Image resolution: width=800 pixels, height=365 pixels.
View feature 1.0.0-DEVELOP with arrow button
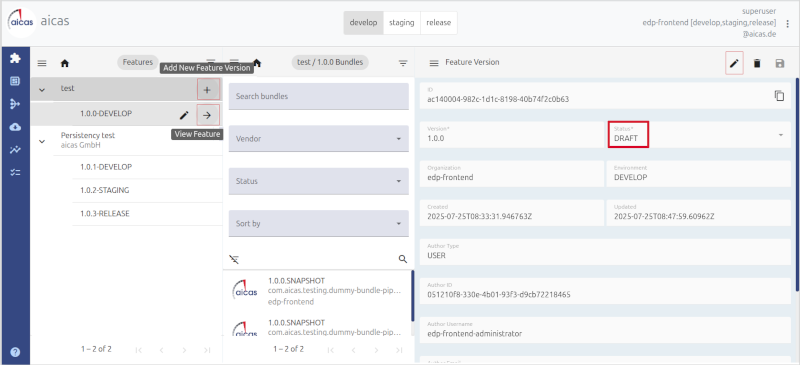(x=208, y=115)
